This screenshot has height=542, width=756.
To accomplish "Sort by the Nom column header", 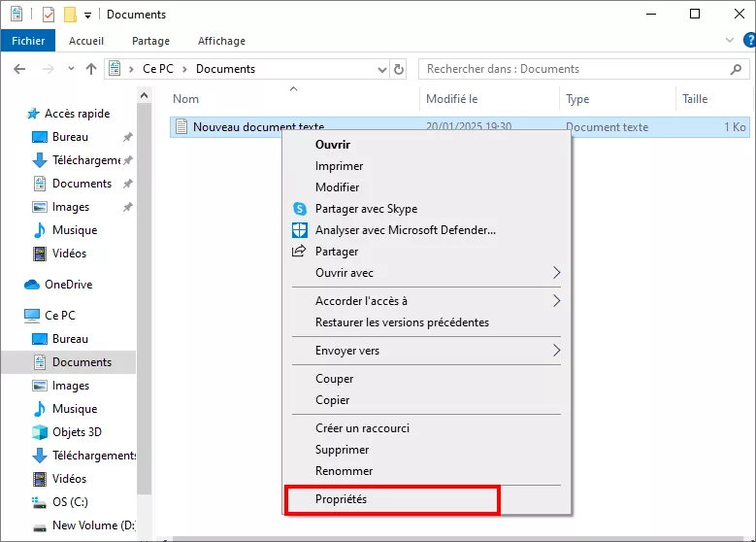I will (x=294, y=99).
